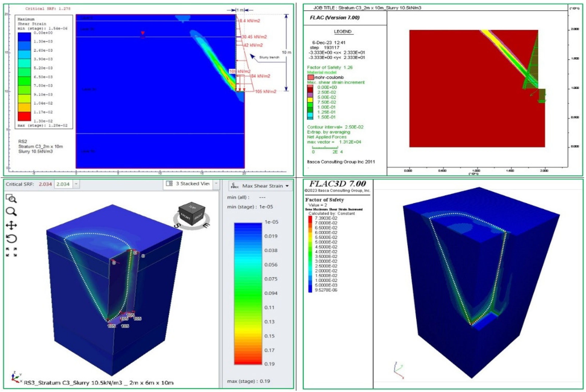Click the S compass label under view cube
586x392 pixels.
(177, 226)
